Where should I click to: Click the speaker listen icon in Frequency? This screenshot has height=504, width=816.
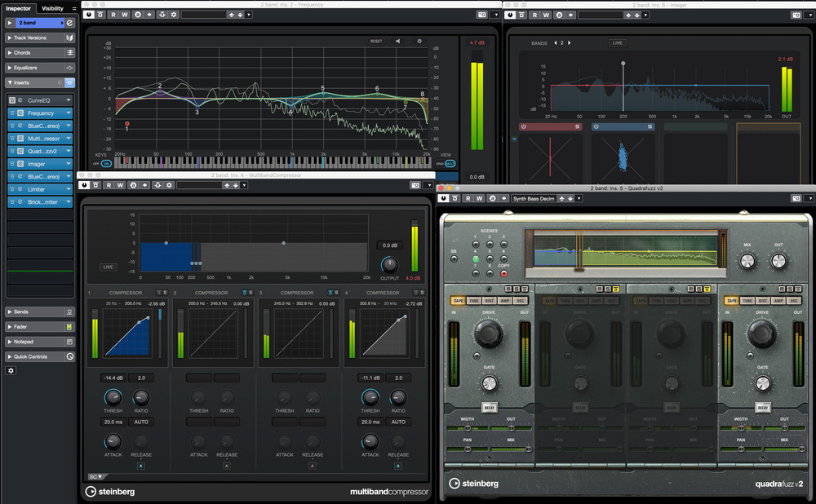397,41
